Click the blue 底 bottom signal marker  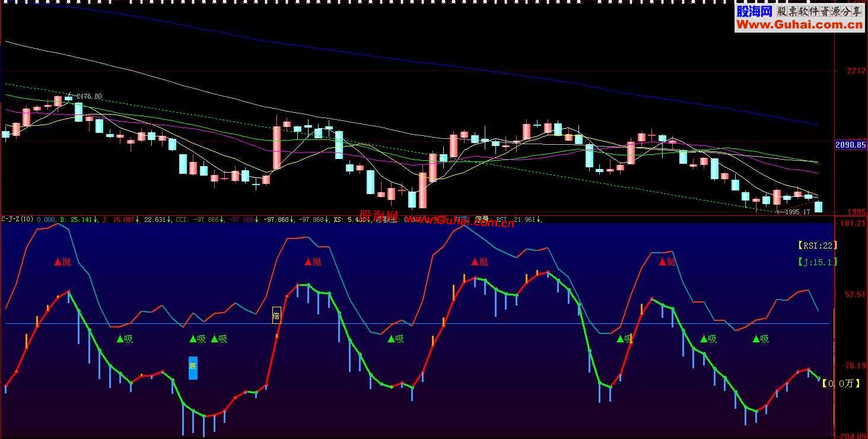[193, 367]
